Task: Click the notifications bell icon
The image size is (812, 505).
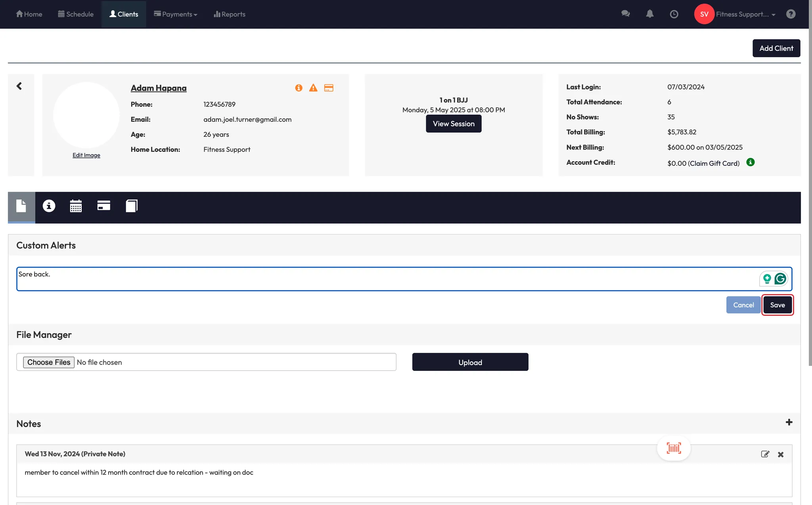Action: (649, 14)
